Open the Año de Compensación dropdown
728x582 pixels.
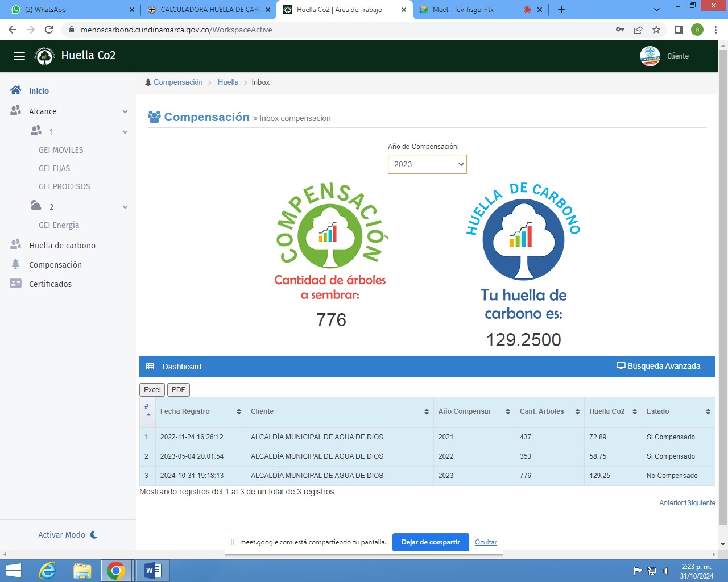[x=427, y=164]
